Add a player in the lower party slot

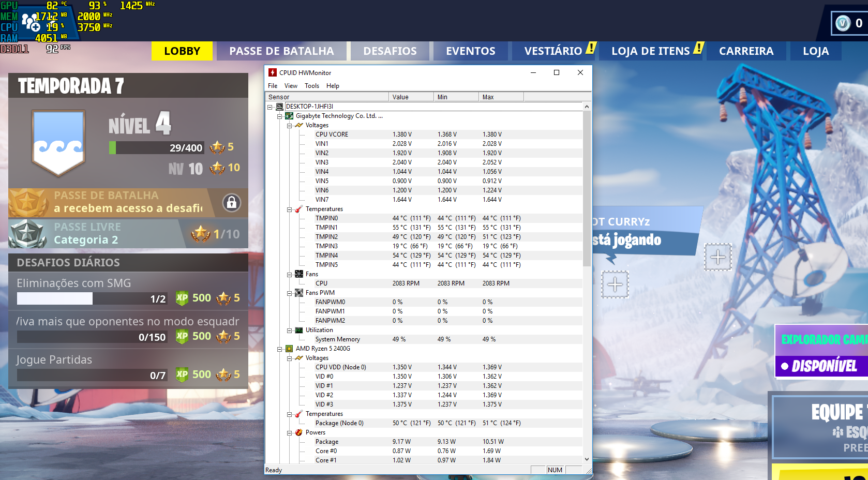point(615,284)
